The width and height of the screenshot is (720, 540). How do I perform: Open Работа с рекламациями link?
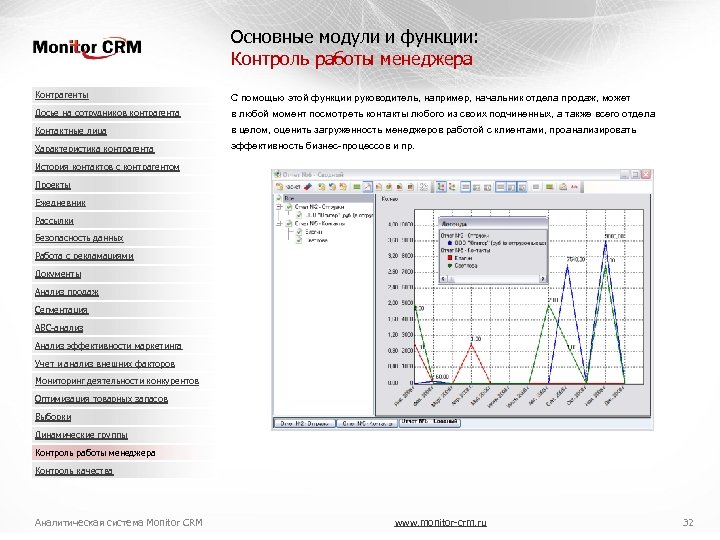pyautogui.click(x=84, y=256)
